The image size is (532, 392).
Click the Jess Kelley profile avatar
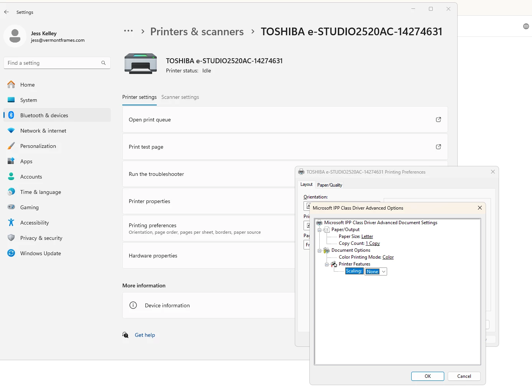click(15, 36)
